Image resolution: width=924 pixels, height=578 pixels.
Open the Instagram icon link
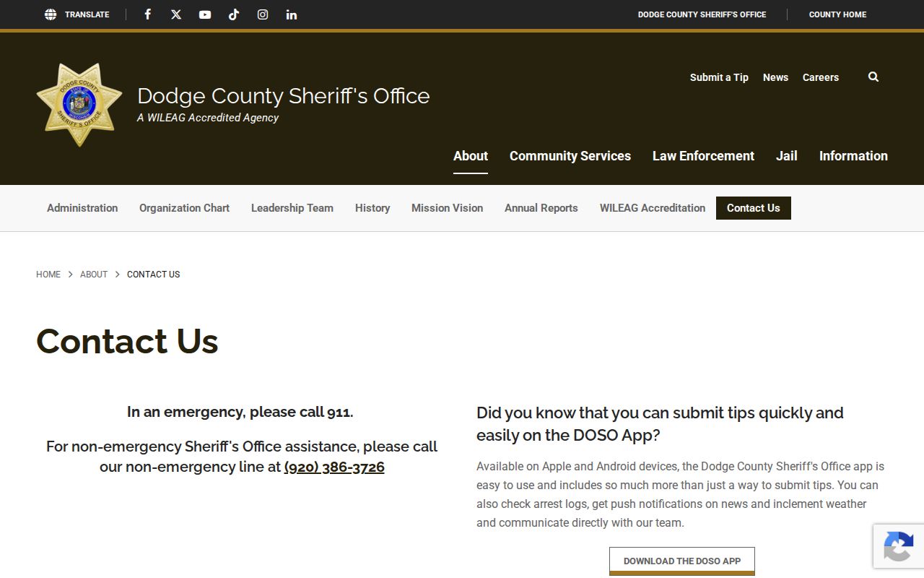pos(263,14)
